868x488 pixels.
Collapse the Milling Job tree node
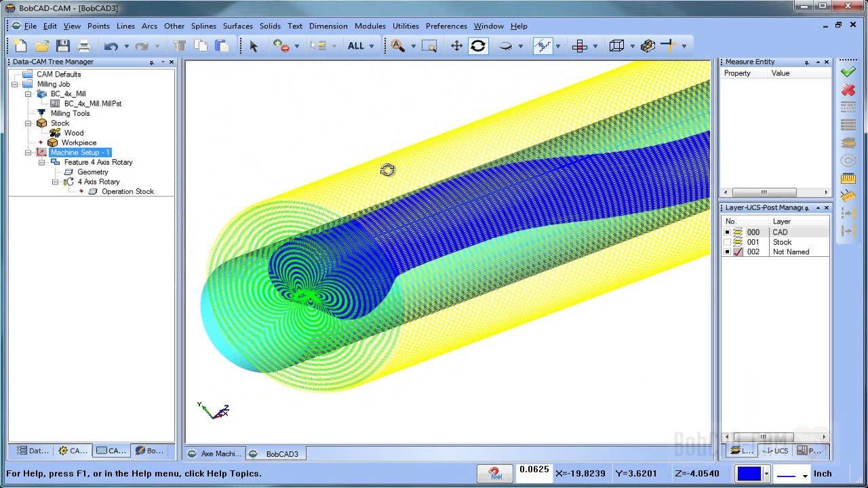click(x=15, y=84)
